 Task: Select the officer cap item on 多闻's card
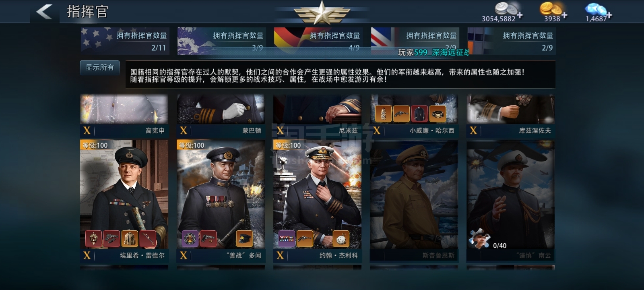244,239
